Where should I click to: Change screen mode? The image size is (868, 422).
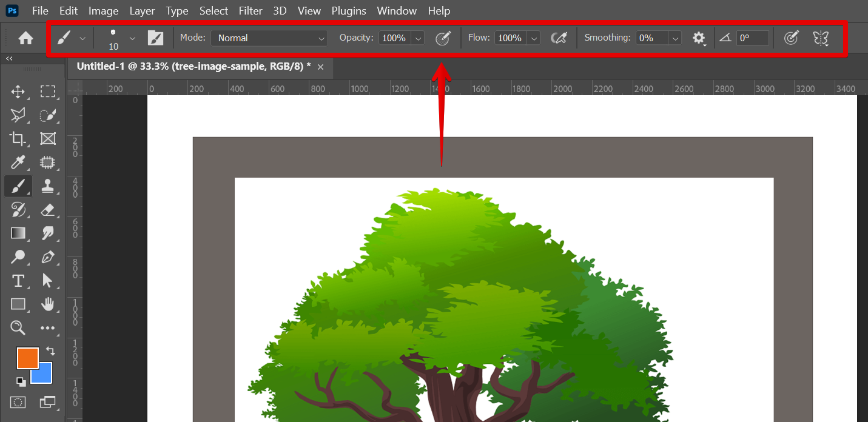click(x=47, y=402)
